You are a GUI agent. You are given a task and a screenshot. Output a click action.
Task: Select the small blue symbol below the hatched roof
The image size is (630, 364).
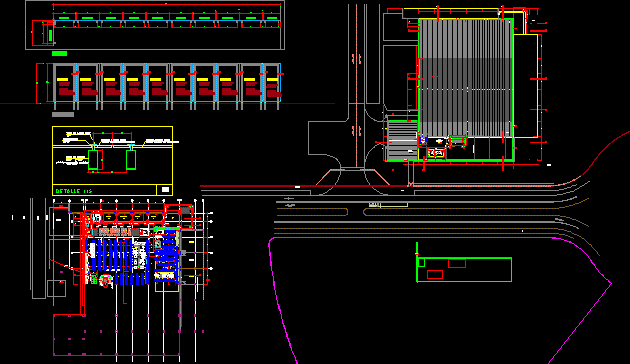[x=423, y=141]
